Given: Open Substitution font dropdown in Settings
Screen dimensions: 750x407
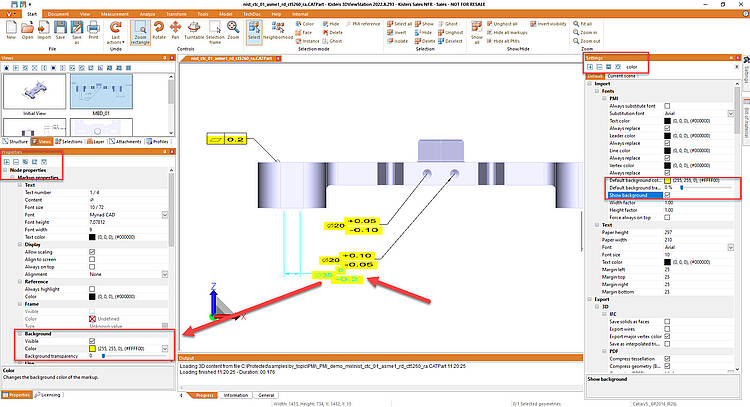Looking at the screenshot, I should pyautogui.click(x=731, y=113).
